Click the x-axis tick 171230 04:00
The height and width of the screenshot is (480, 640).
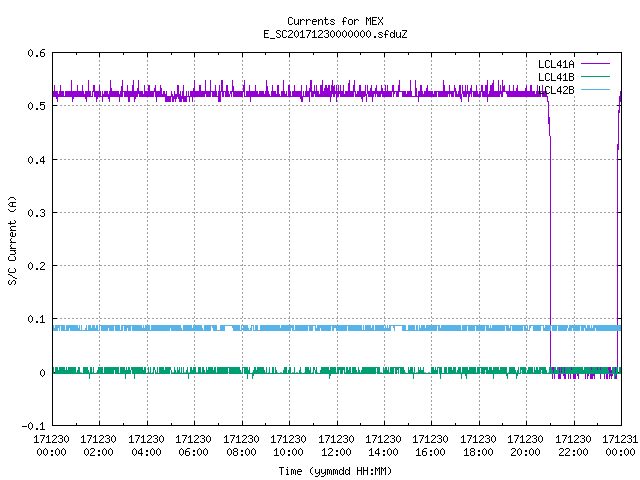tap(146, 446)
